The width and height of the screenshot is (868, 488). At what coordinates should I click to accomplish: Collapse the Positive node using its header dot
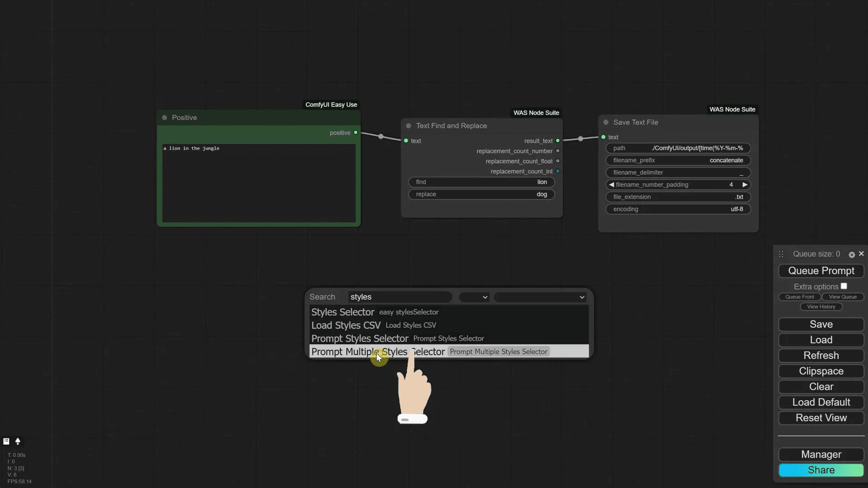pos(164,117)
